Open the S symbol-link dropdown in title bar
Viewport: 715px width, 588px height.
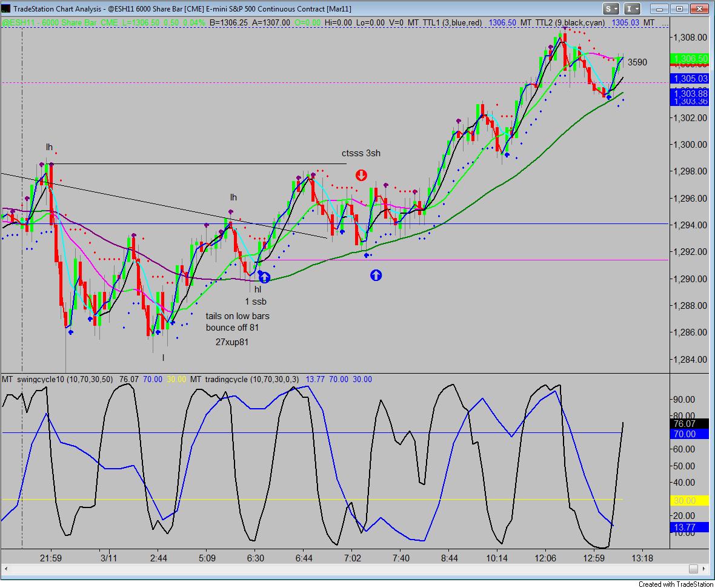(611, 8)
